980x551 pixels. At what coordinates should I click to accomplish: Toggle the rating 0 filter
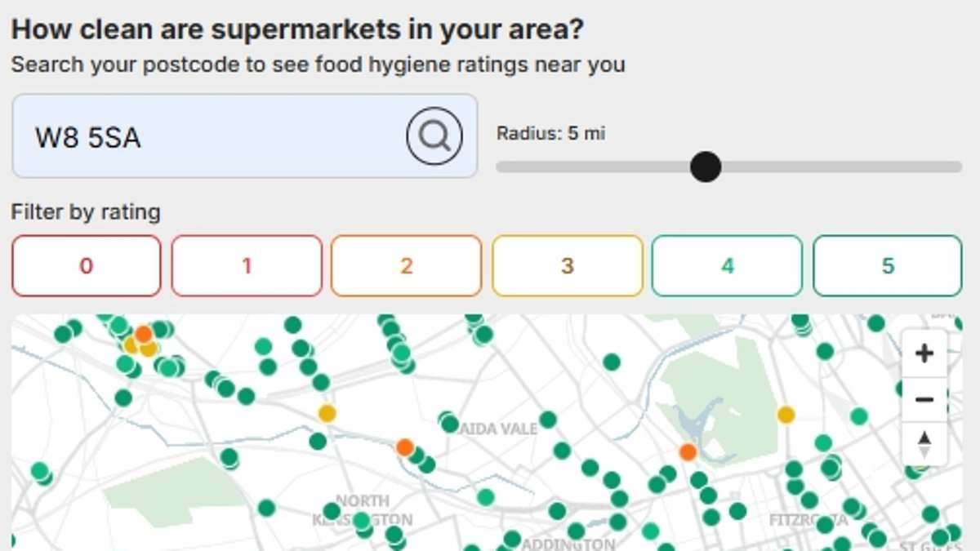click(85, 265)
